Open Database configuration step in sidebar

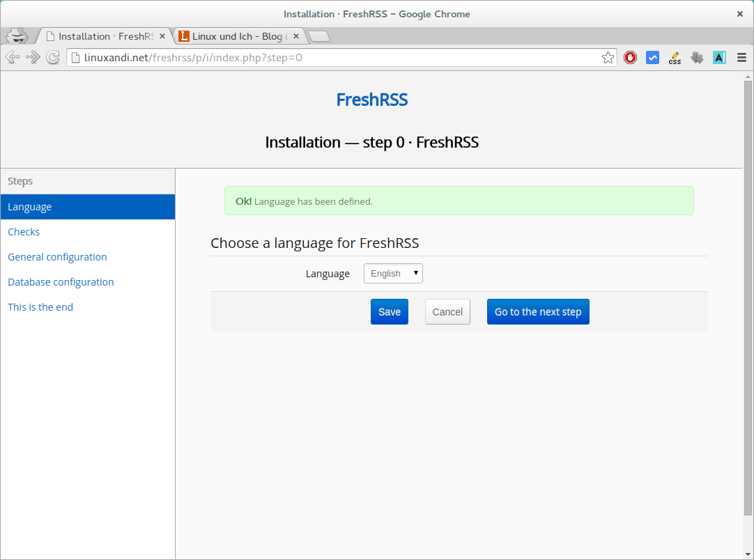click(61, 282)
